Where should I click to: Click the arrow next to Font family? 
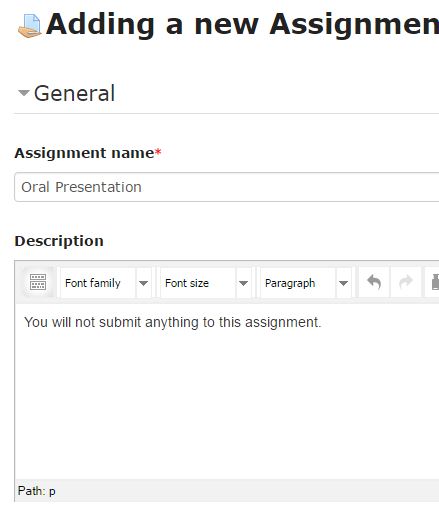click(x=143, y=283)
